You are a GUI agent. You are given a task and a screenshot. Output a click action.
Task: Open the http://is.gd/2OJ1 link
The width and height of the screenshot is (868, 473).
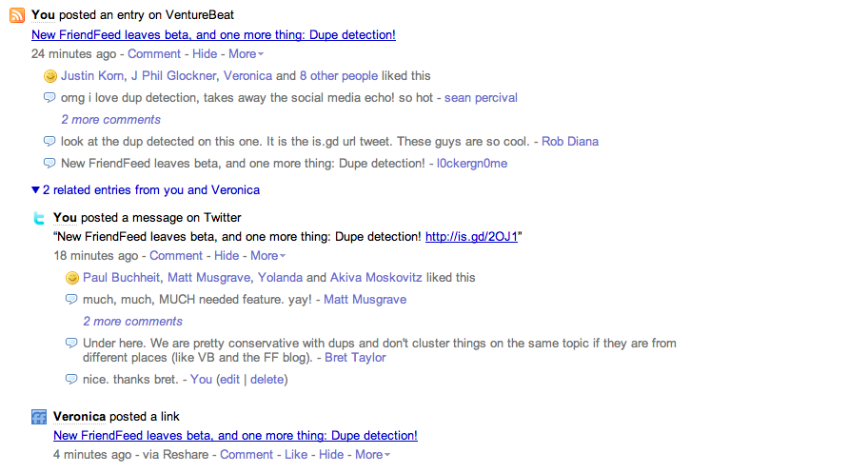pos(471,236)
